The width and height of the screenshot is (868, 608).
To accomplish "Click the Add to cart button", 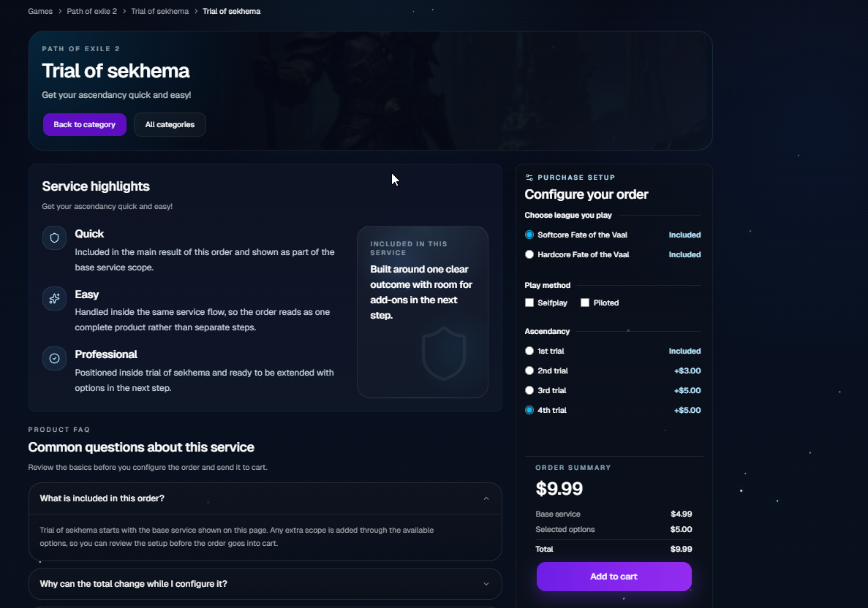I will (x=614, y=577).
